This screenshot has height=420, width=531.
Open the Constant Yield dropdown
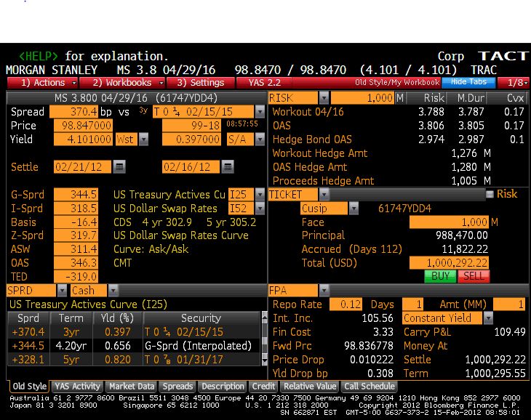488,318
